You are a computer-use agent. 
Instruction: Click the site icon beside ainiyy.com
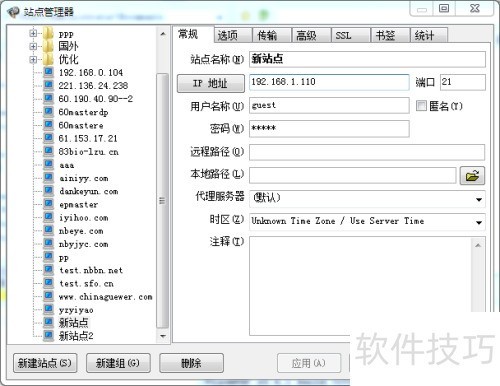tap(49, 178)
